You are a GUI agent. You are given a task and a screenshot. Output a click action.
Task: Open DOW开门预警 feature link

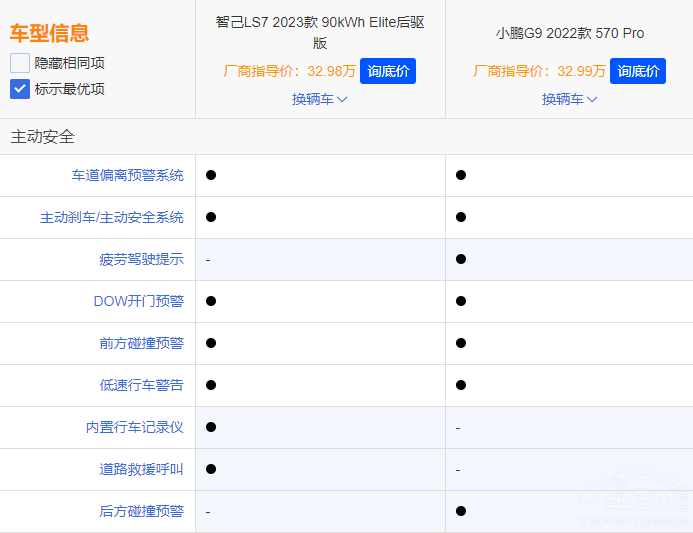point(138,301)
